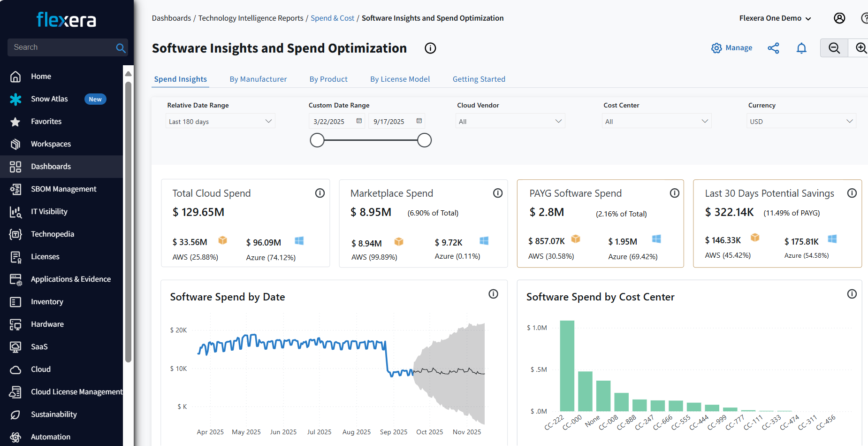Click the search magnifier icon in sidebar
The height and width of the screenshot is (446, 868).
[x=121, y=47]
